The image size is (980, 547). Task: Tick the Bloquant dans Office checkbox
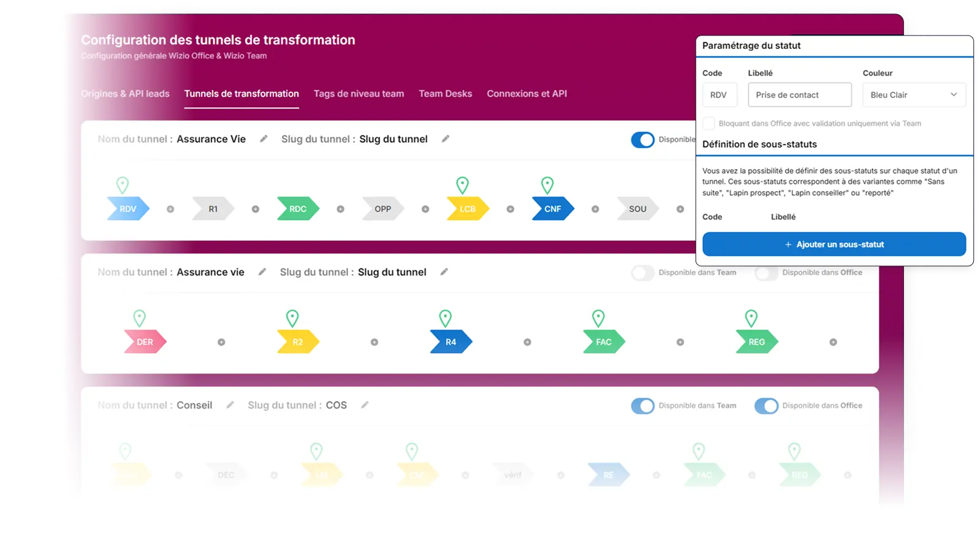pyautogui.click(x=709, y=123)
